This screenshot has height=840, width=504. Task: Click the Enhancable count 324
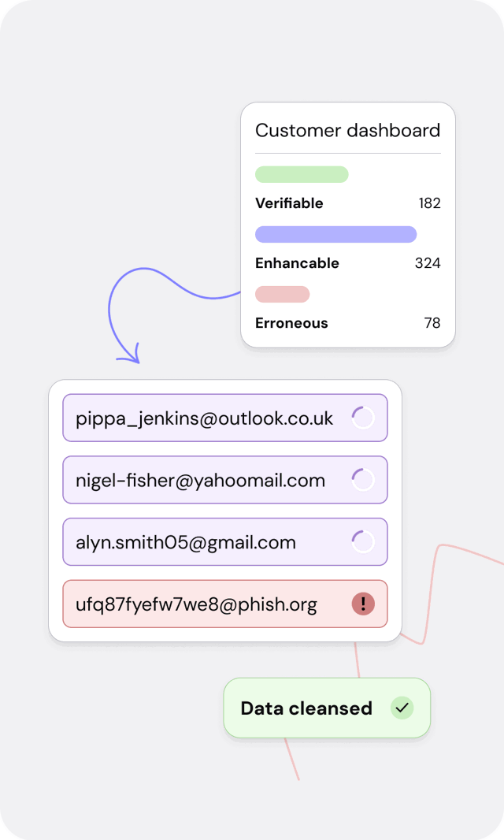tap(428, 263)
